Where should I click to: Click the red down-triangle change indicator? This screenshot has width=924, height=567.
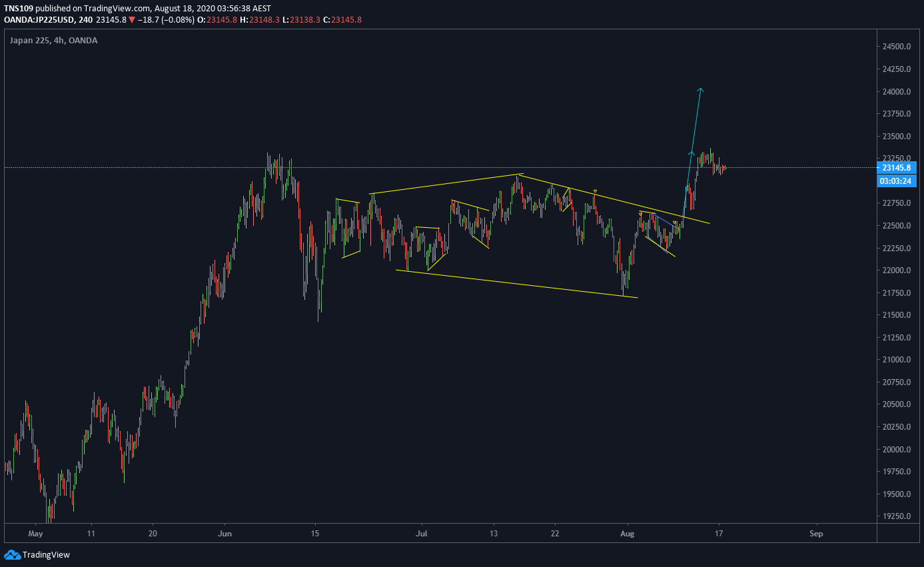click(x=133, y=20)
